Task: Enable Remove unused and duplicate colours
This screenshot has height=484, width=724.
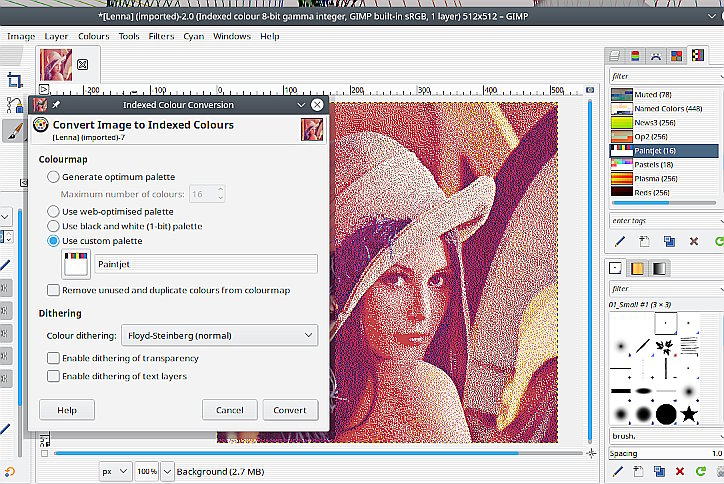Action: (x=53, y=290)
